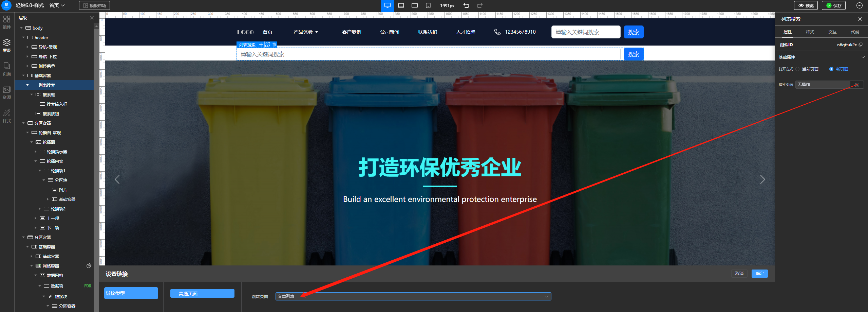Click the 预览 preview button
Viewport: 868px width, 312px height.
click(x=806, y=5)
